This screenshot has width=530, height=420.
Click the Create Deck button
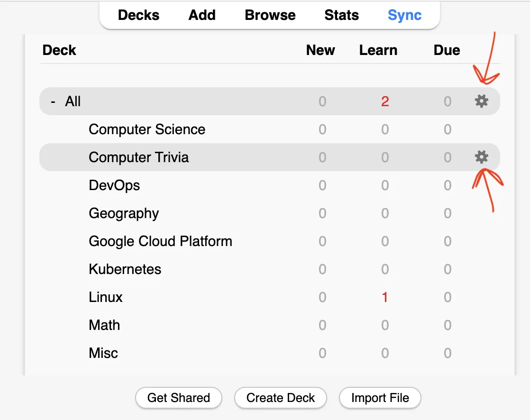pos(281,398)
